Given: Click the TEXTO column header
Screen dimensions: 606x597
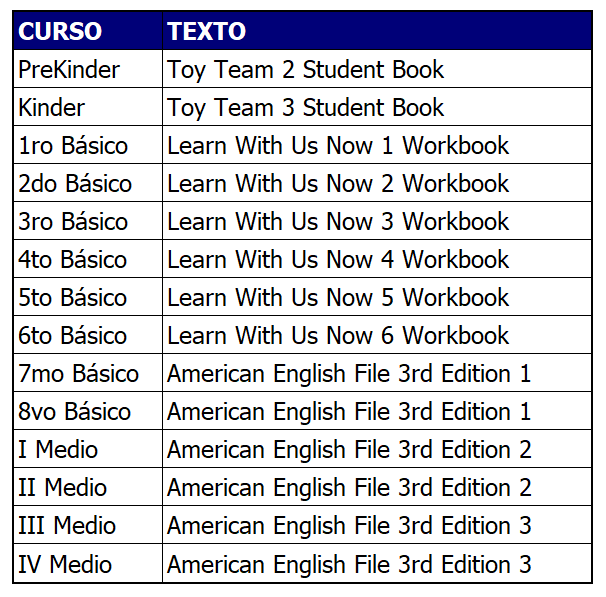Looking at the screenshot, I should click(x=207, y=31).
